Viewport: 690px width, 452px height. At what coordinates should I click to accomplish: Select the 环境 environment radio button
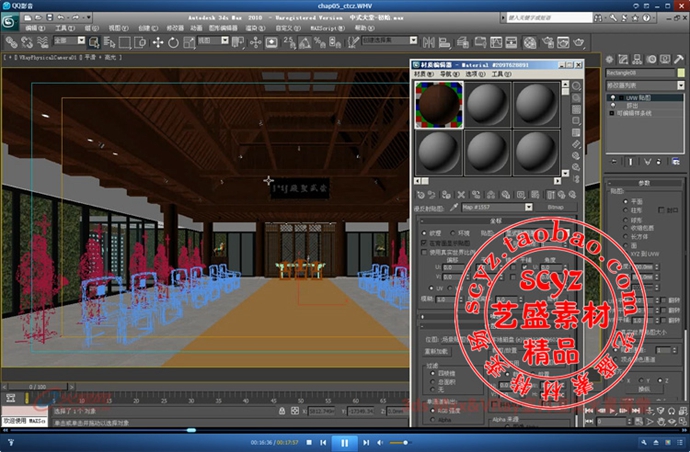(x=452, y=233)
